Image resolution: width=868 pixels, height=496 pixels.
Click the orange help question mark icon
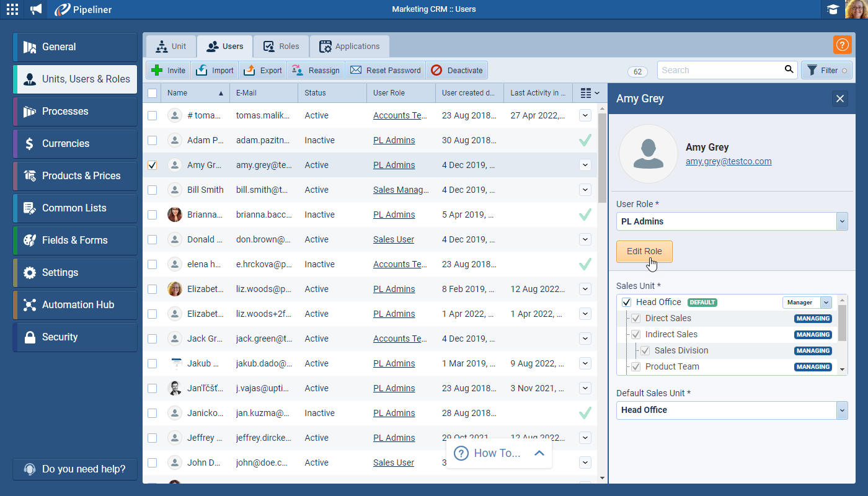[x=842, y=45]
